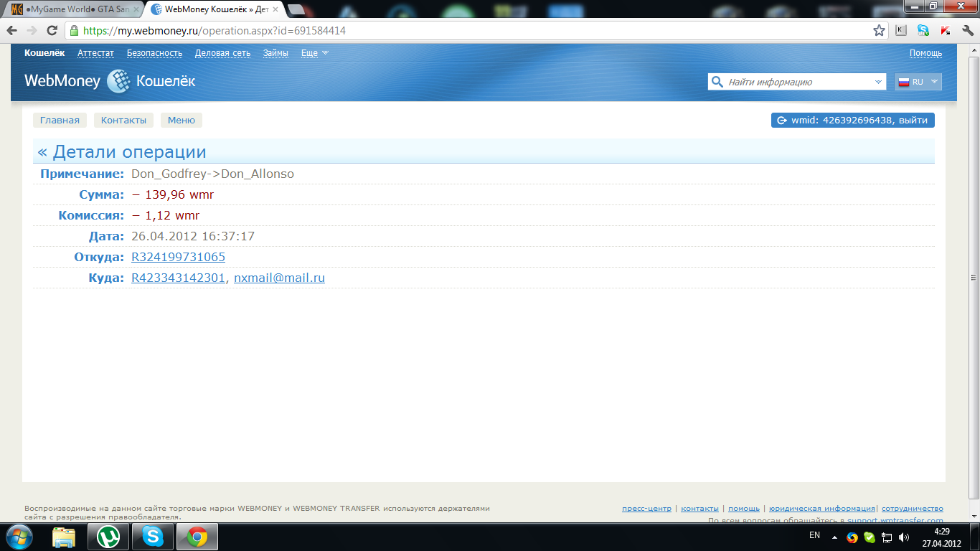Viewport: 980px width, 551px height.
Task: Select the WebMoney Кошелёк browser tab
Action: [216, 9]
